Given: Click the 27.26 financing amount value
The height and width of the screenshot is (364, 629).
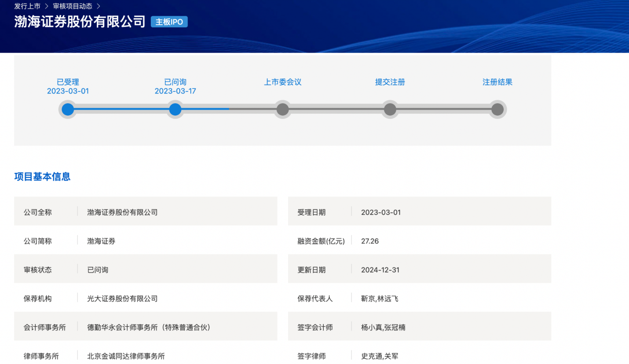Looking at the screenshot, I should [x=369, y=241].
